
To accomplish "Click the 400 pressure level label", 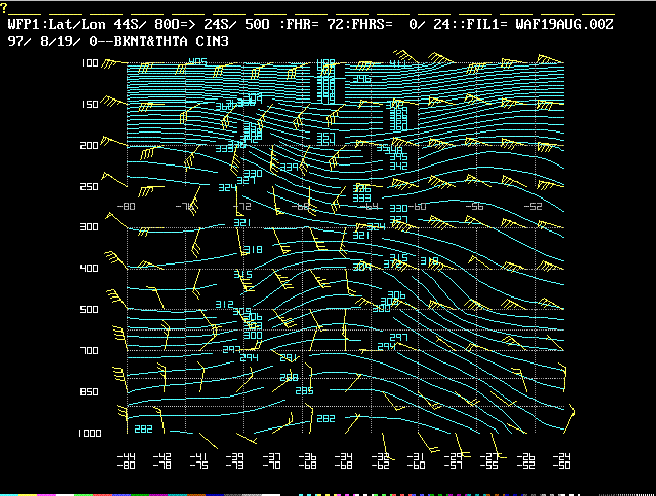I will [x=89, y=268].
